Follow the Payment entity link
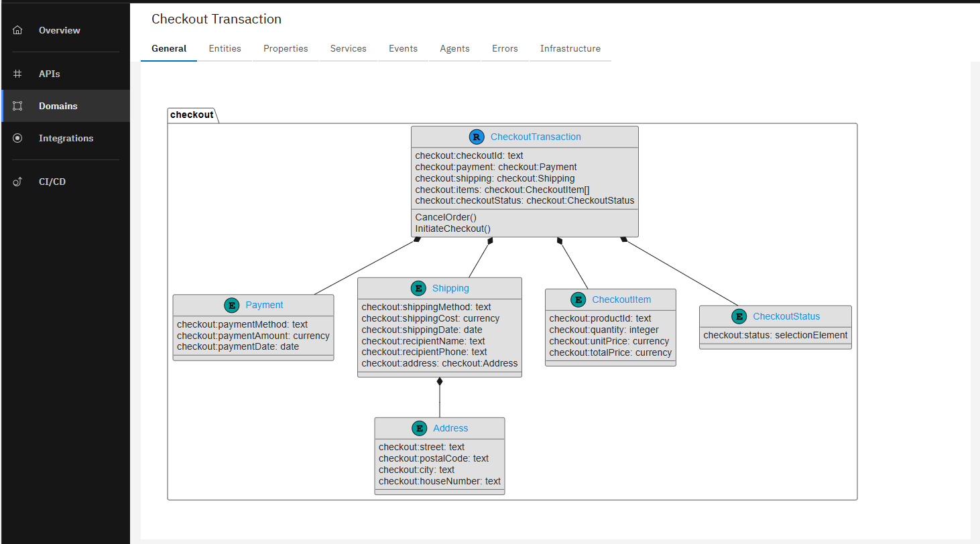 click(x=264, y=305)
